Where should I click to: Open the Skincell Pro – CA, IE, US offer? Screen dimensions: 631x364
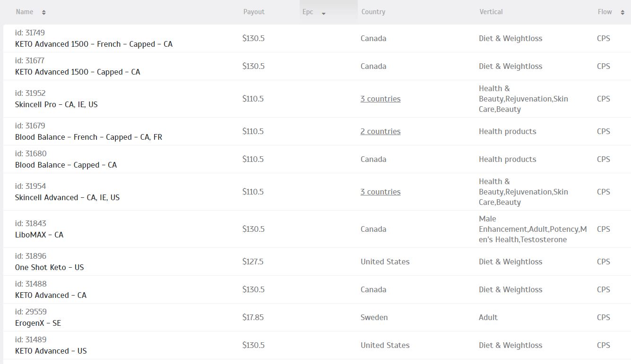(56, 104)
